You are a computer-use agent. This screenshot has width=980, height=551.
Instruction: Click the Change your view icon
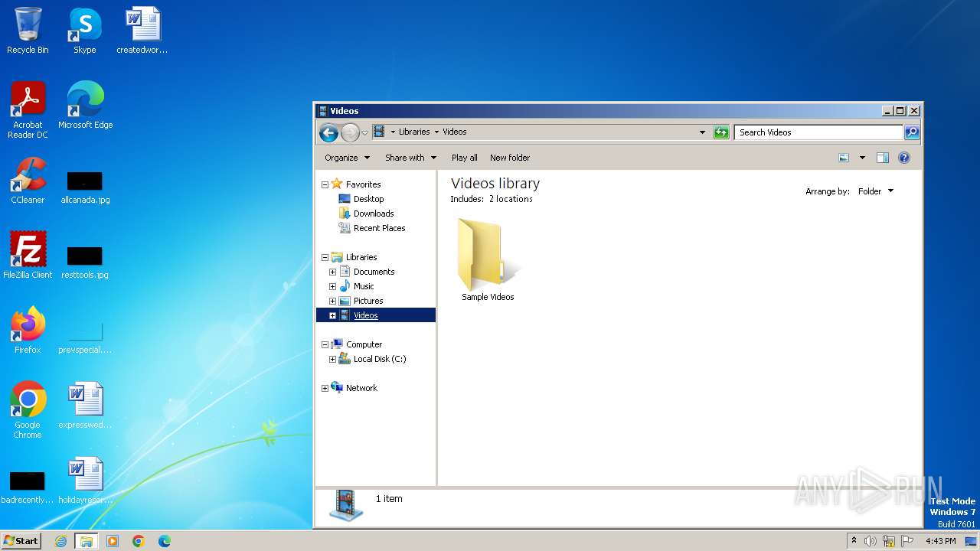(844, 158)
